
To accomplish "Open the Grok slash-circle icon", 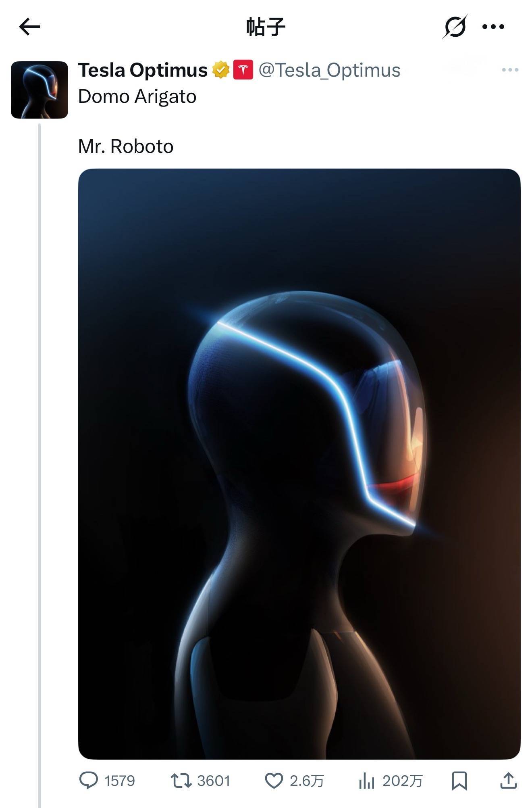I will [455, 27].
